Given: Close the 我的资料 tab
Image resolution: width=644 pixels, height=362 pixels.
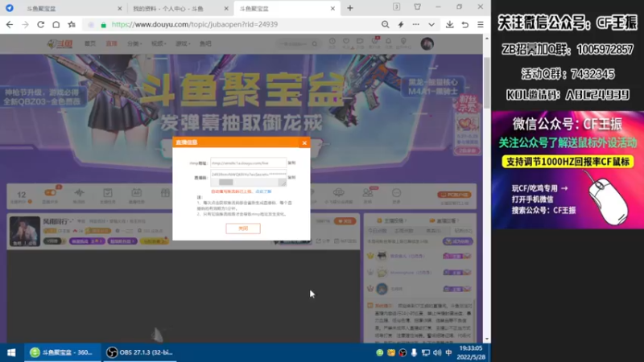Looking at the screenshot, I should (226, 8).
